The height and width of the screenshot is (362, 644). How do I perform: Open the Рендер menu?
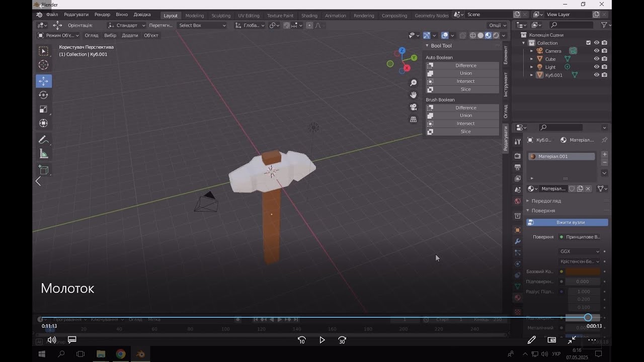[x=102, y=15]
